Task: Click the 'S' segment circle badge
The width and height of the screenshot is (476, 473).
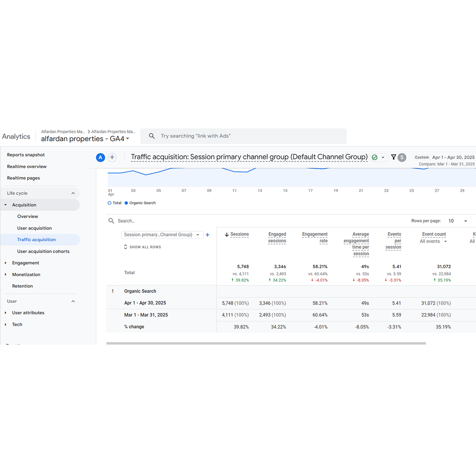Action: pos(402,157)
